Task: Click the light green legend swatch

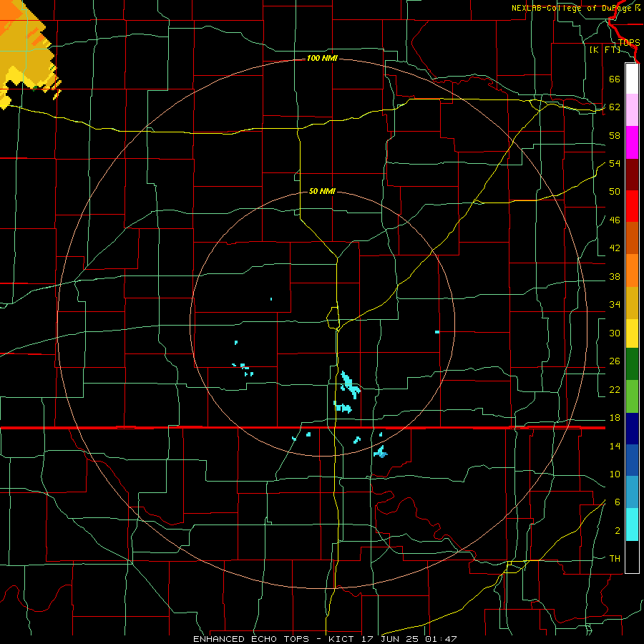Action: click(x=632, y=396)
